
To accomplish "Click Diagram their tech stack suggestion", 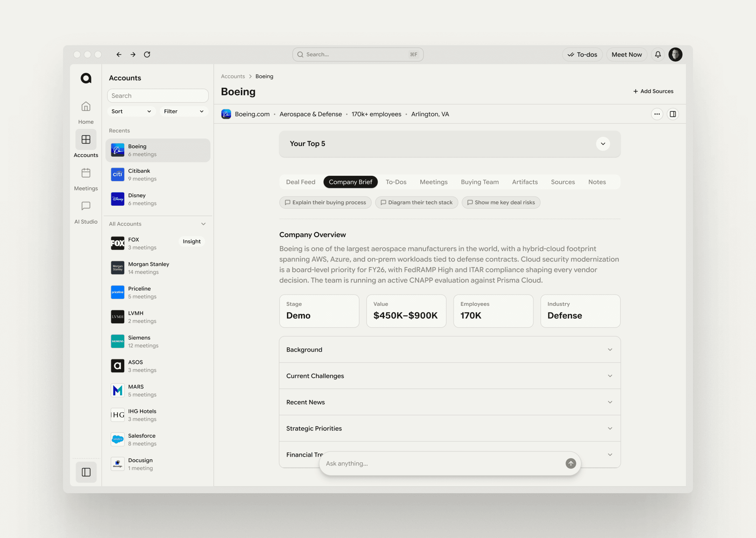I will [x=416, y=202].
